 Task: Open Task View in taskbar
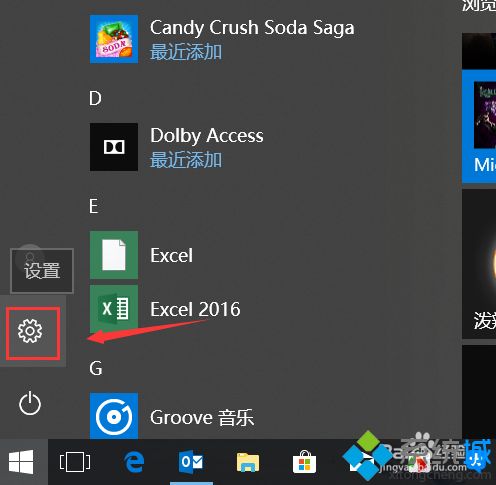[x=75, y=462]
